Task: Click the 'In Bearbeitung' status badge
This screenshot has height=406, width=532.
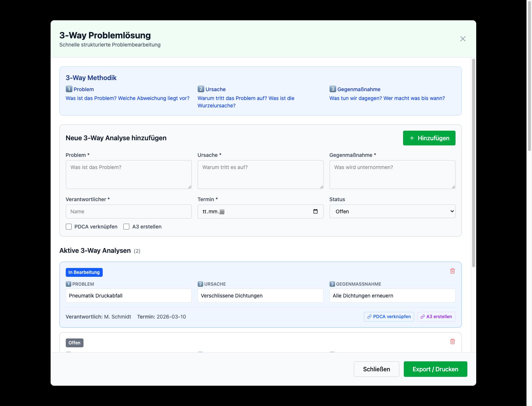Action: 84,272
